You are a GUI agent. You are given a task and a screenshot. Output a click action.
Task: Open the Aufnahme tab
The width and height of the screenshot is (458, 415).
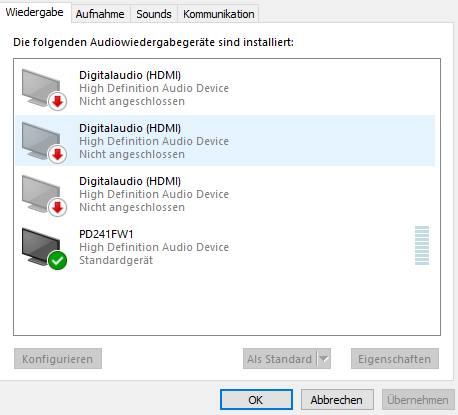[100, 14]
